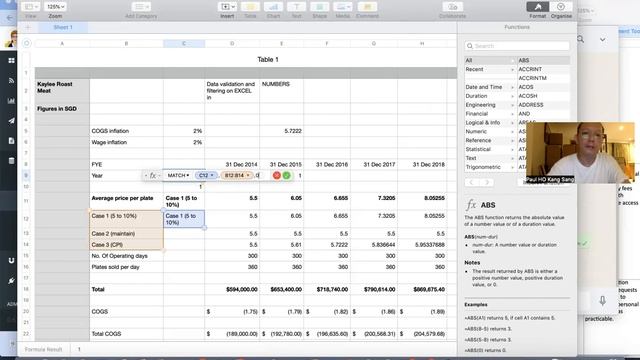Click the paper plane icon in the dark sidebar
This screenshot has height=360, width=640.
(11, 120)
